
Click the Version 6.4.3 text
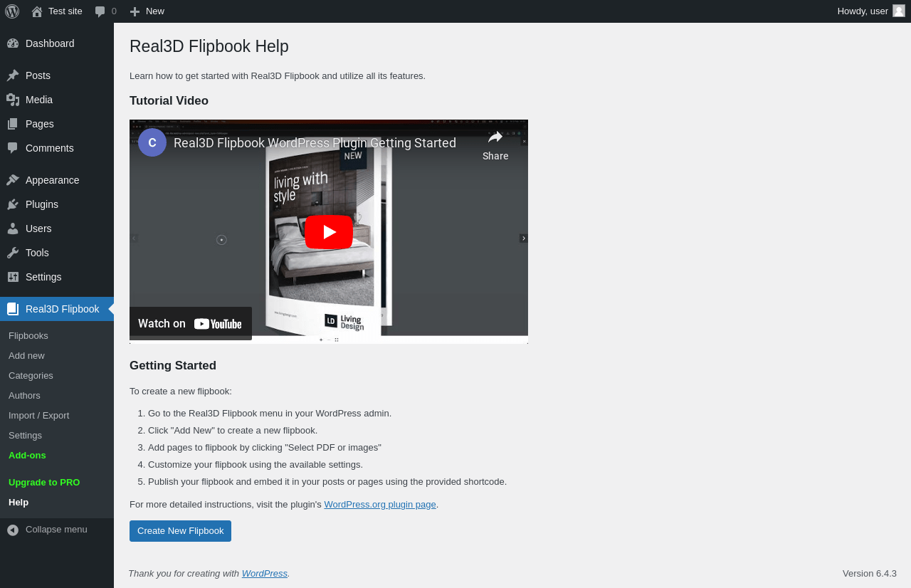870,574
